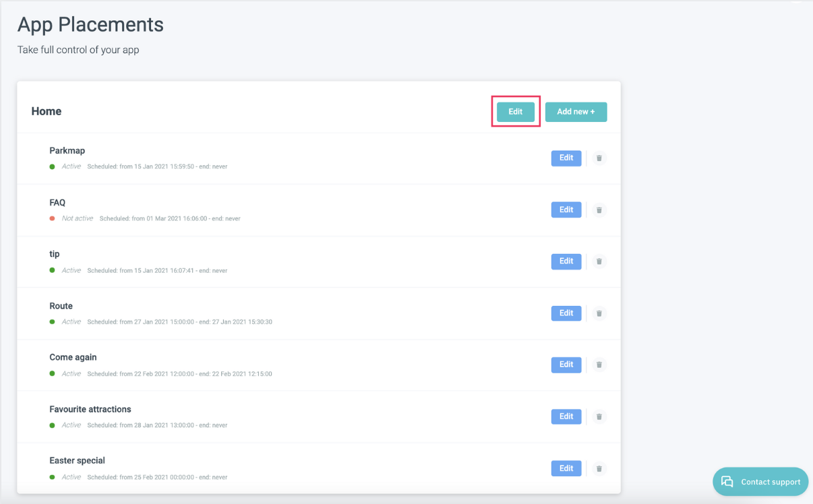813x504 pixels.
Task: Delete Come again placement via trash icon
Action: (599, 365)
